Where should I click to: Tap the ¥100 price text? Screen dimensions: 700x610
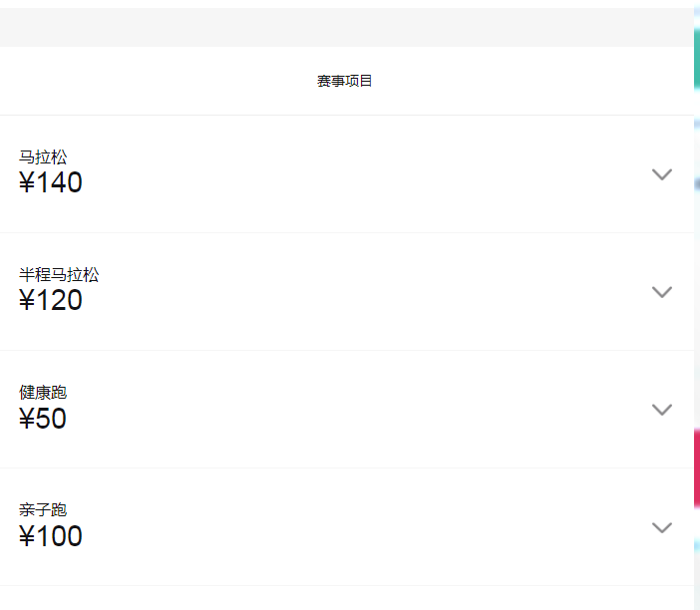pyautogui.click(x=51, y=536)
